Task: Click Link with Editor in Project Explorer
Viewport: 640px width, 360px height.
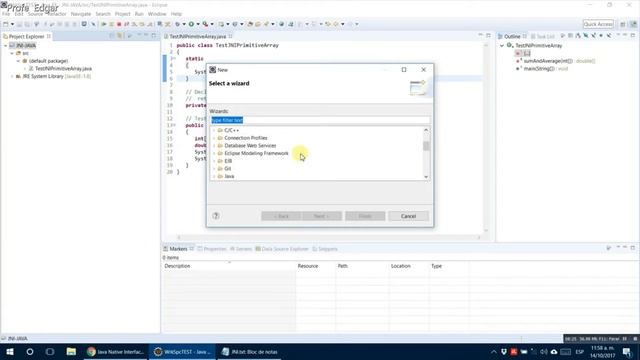Action: pos(120,36)
